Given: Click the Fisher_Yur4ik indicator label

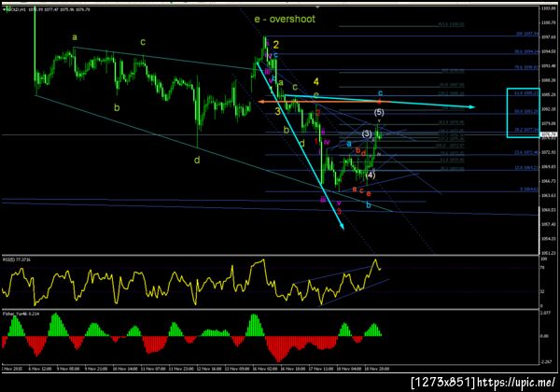Looking at the screenshot, I should point(21,314).
